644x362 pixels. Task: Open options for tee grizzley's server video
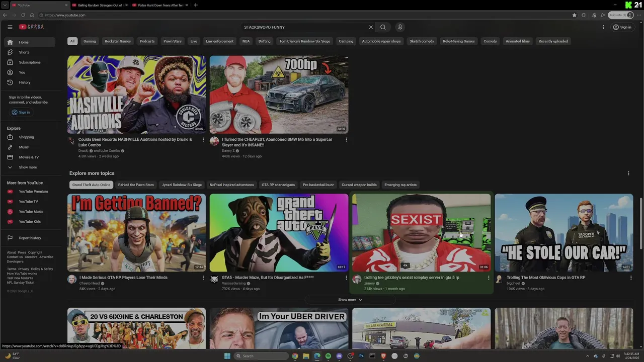point(489,278)
